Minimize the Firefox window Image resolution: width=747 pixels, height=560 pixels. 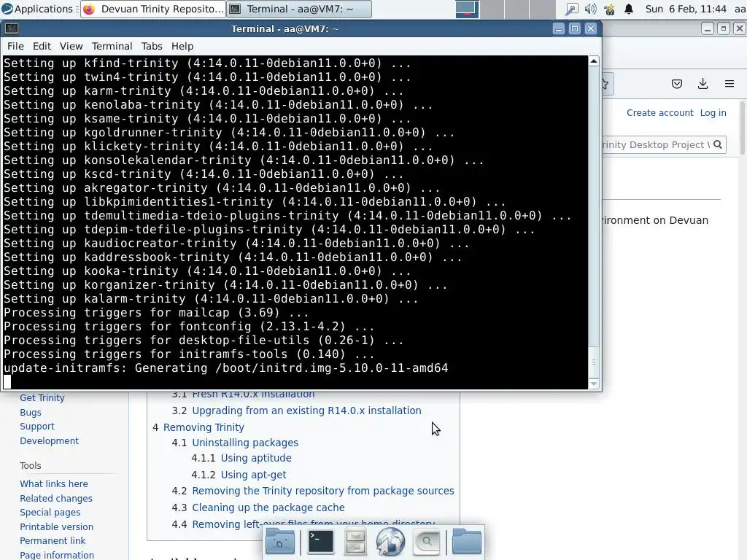pyautogui.click(x=708, y=29)
